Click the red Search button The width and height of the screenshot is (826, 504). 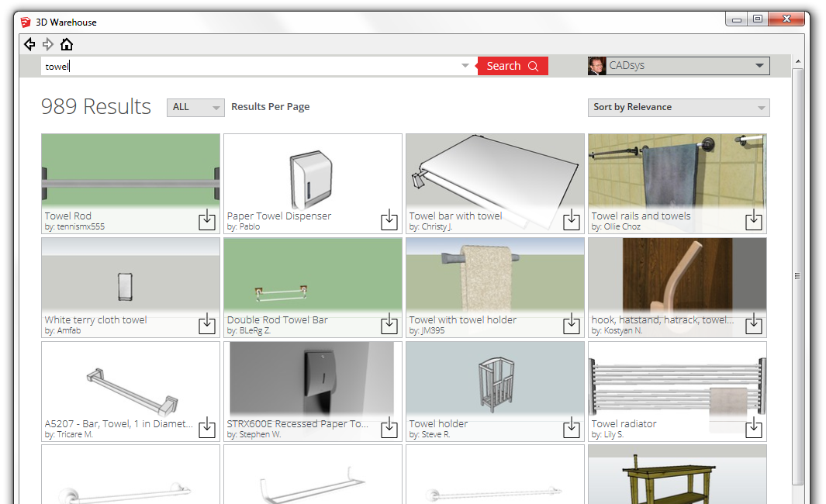513,66
